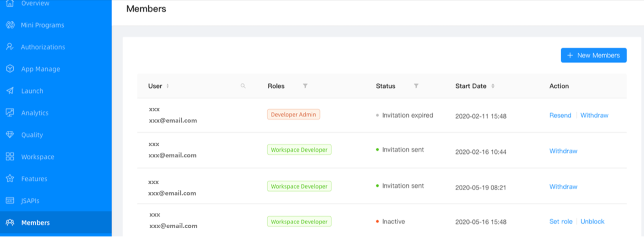Click the Authorizations person icon
The width and height of the screenshot is (644, 237).
10,47
